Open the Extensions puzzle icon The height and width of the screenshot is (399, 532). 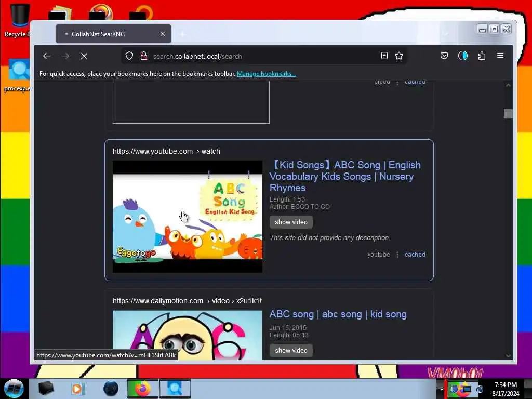pos(482,56)
